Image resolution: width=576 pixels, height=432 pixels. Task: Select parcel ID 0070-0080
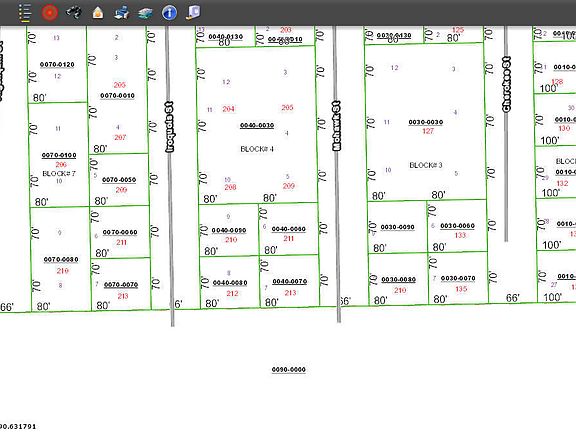(x=61, y=259)
